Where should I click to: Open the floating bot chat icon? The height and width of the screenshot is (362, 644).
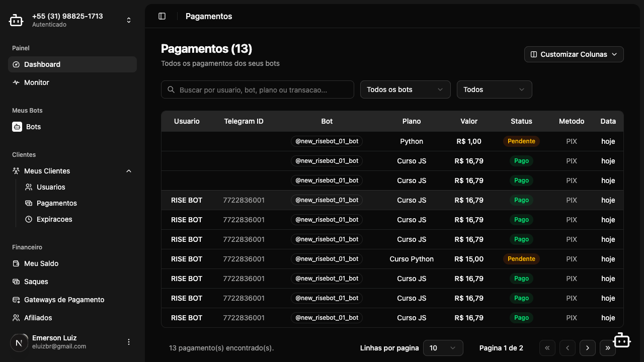(x=622, y=341)
